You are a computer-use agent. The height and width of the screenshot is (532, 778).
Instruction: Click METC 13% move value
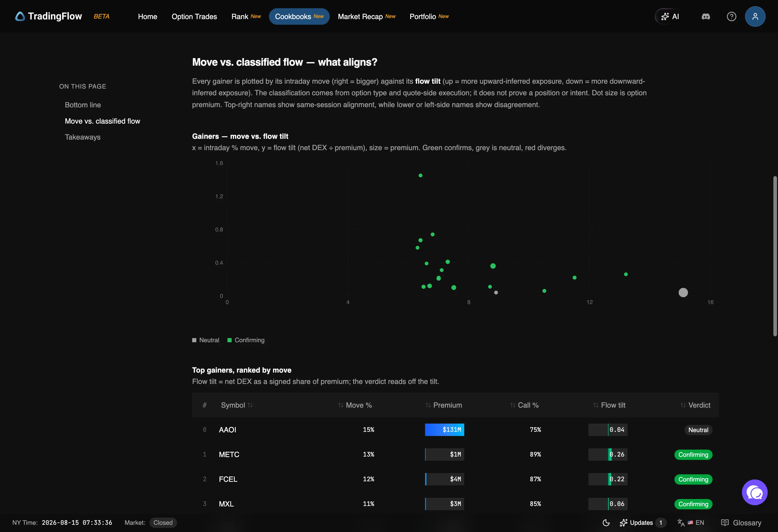pyautogui.click(x=369, y=454)
